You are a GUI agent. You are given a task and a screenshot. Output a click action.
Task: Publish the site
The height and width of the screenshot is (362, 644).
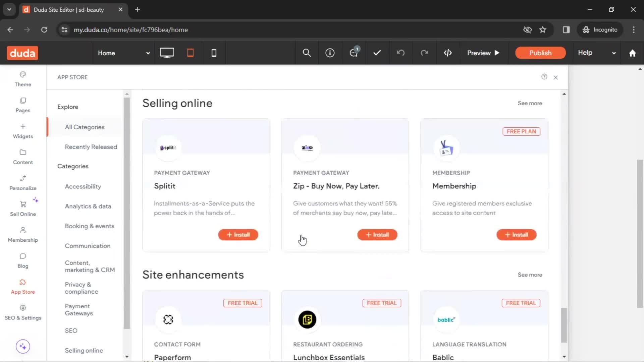point(540,53)
